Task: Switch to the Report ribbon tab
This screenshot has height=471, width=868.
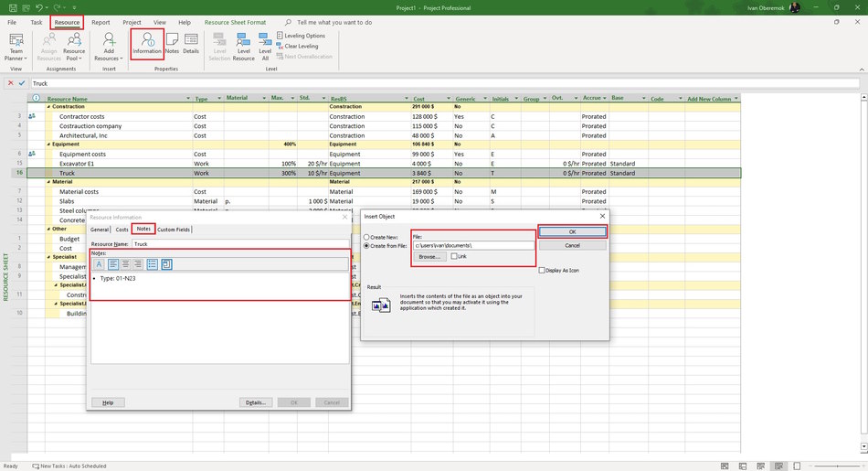Action: tap(101, 22)
